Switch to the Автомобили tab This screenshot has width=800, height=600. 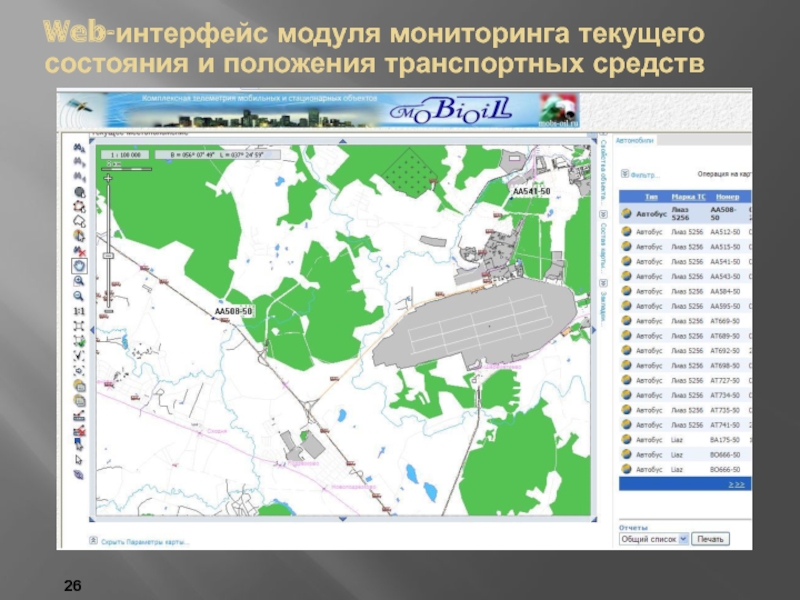point(634,141)
